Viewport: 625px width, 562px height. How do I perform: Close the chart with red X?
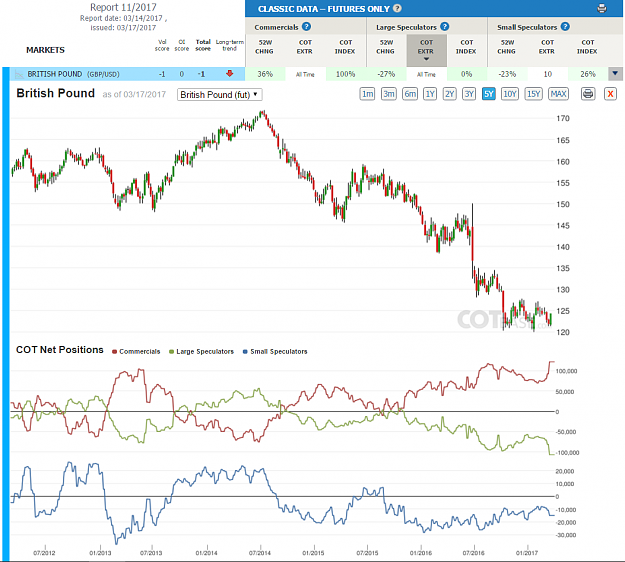[610, 94]
